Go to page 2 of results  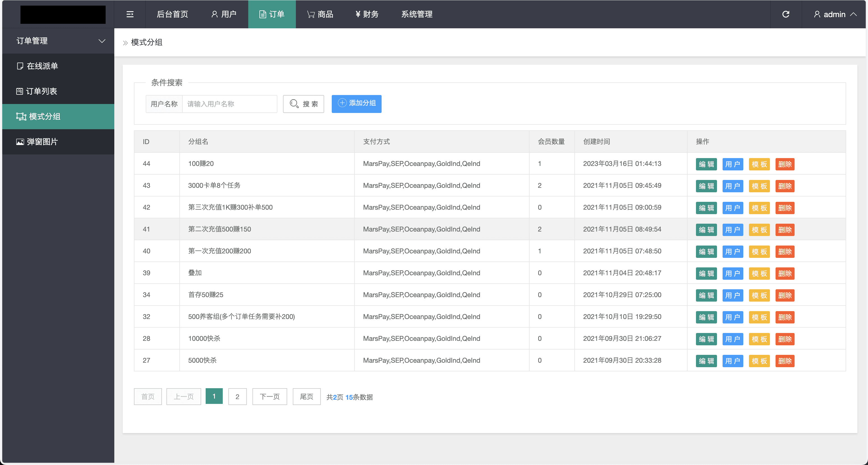(237, 397)
